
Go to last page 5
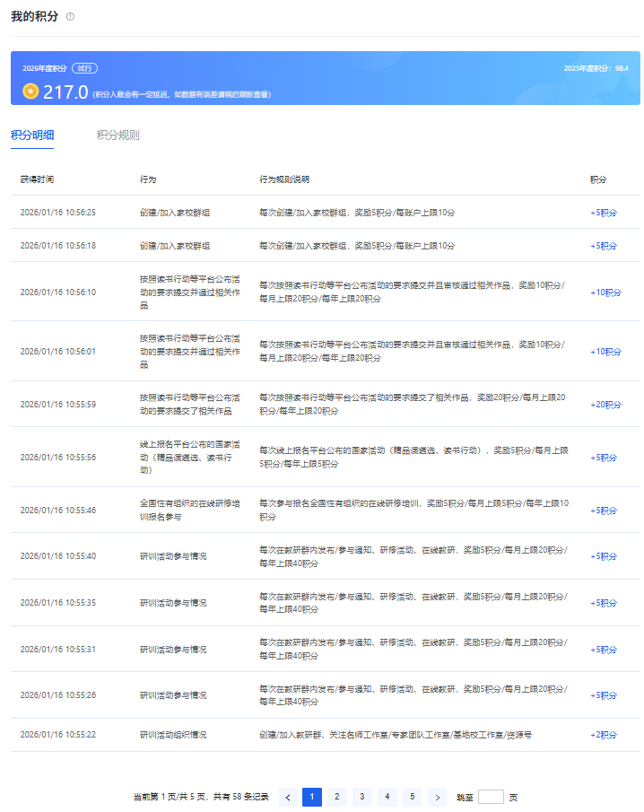click(412, 797)
